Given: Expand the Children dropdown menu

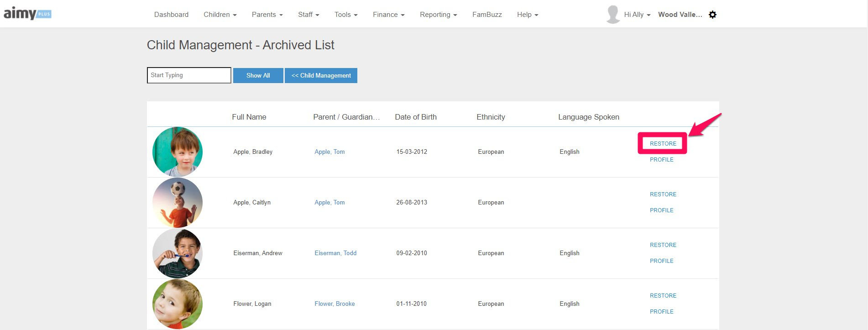Looking at the screenshot, I should [220, 15].
